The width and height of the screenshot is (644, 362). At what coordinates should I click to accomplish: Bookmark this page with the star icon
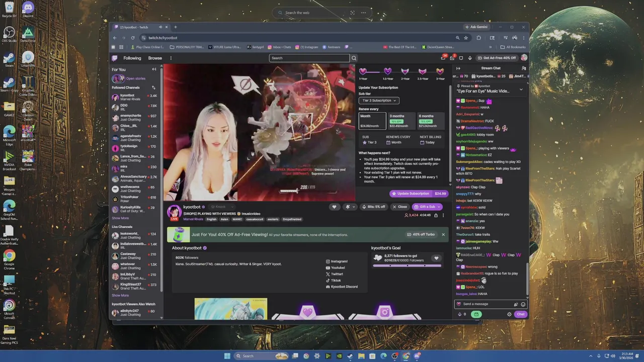[x=466, y=38]
